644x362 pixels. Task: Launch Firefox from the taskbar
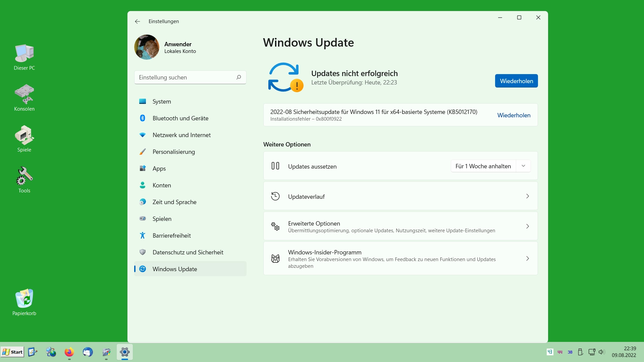point(69,352)
